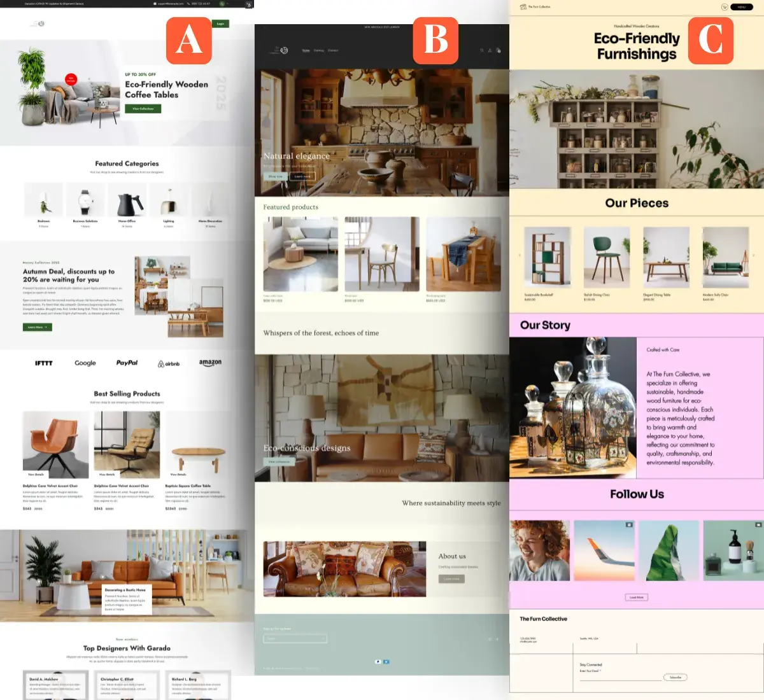Click Shop now button under Natural elegance
The width and height of the screenshot is (764, 700).
pos(276,176)
